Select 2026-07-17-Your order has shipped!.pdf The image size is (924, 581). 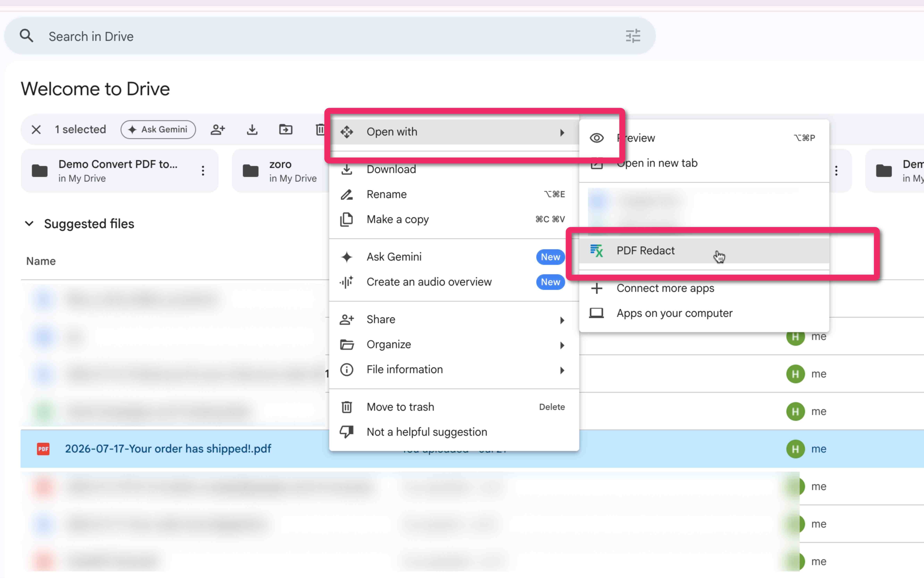coord(168,448)
